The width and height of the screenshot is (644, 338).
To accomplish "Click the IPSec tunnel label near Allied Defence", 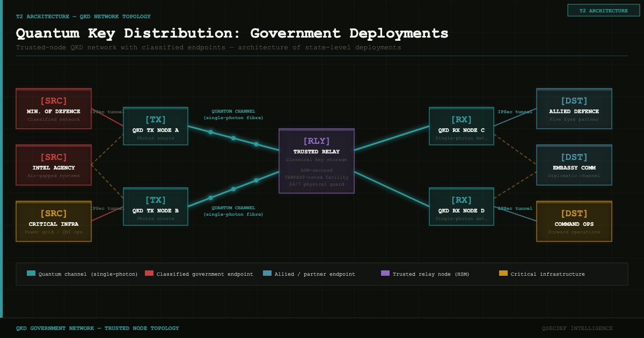I will [515, 112].
